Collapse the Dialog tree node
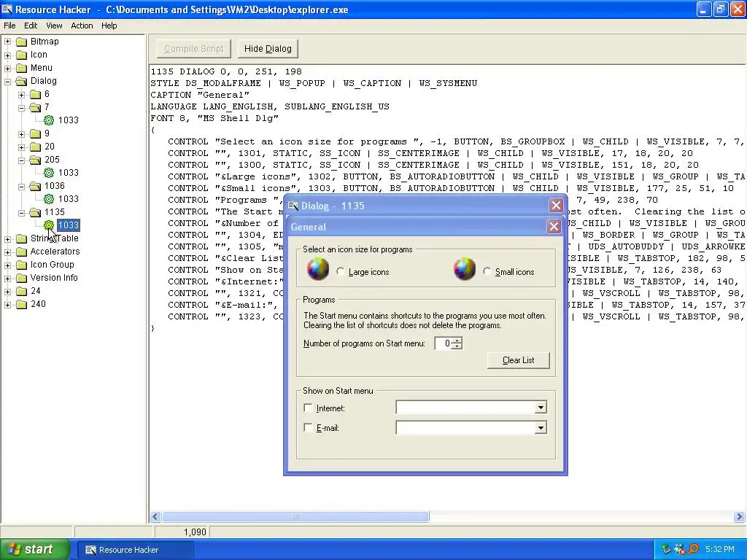 pos(7,81)
